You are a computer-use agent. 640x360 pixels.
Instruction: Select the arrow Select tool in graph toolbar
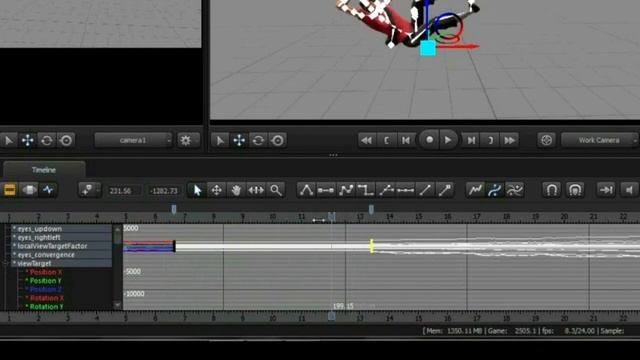click(198, 190)
